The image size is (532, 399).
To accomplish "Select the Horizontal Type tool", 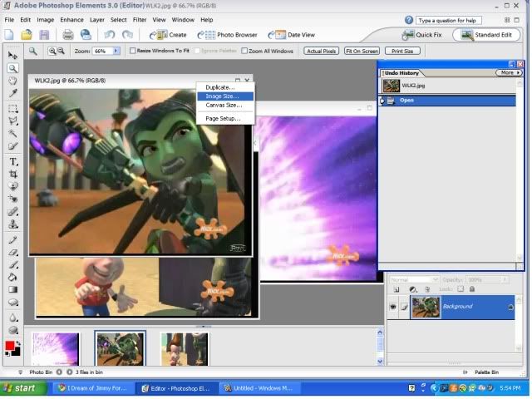I will point(12,160).
